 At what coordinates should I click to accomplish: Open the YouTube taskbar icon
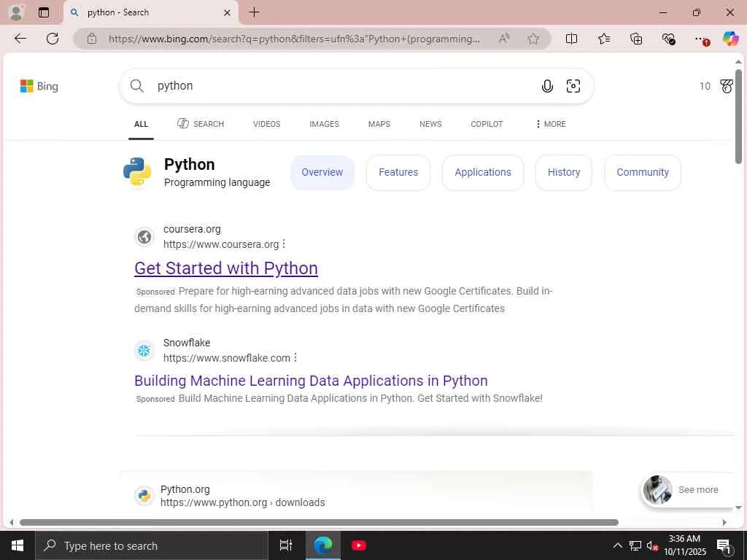[358, 545]
